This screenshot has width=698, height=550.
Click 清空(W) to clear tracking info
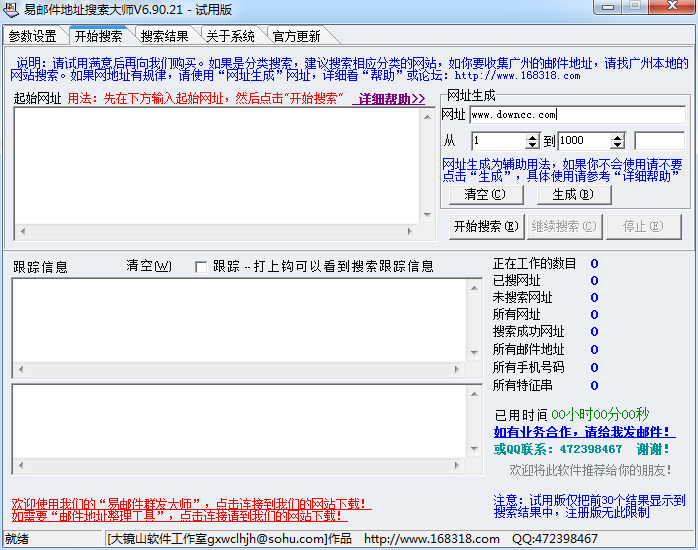tap(149, 266)
